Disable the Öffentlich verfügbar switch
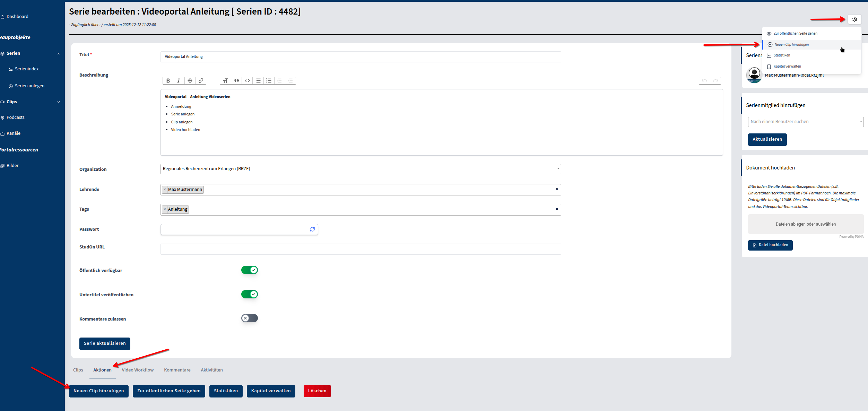Image resolution: width=868 pixels, height=411 pixels. coord(250,270)
